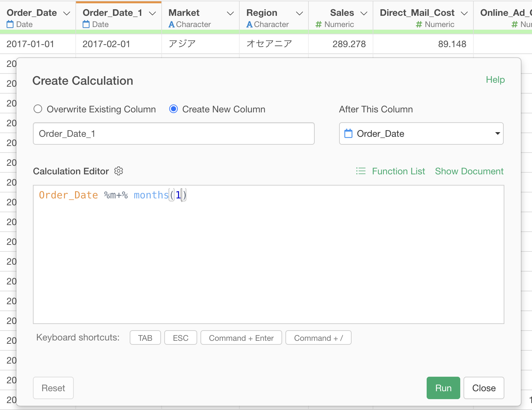The image size is (532, 410).
Task: Click the new column name input field
Action: (174, 133)
